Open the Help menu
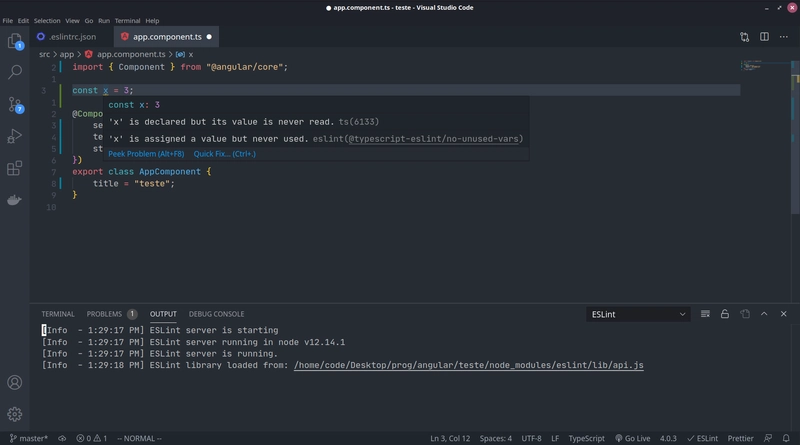Screen dimensions: 800x445 click(x=152, y=21)
